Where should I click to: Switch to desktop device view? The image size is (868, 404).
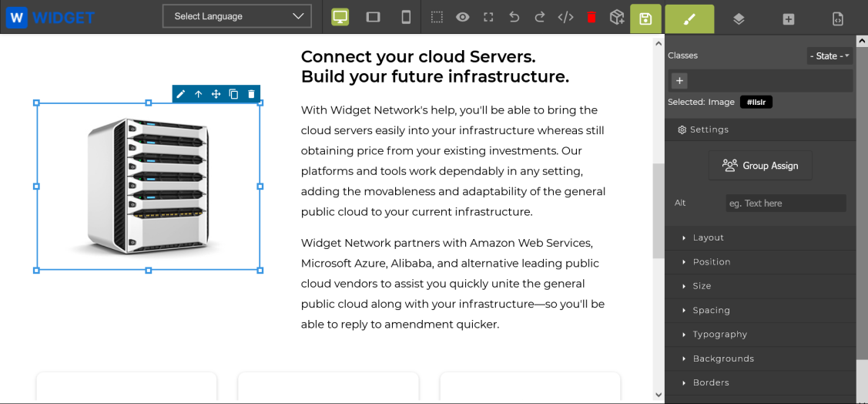340,17
